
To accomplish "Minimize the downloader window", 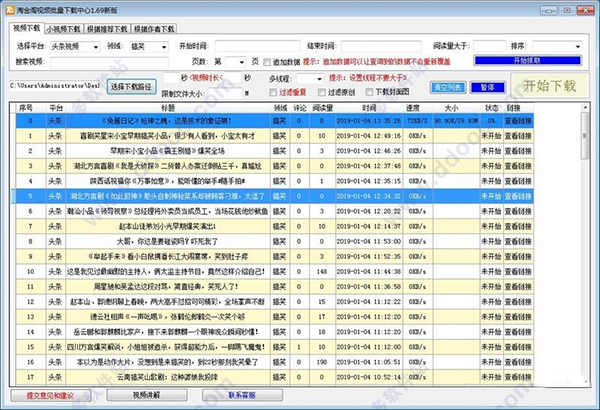I will tap(549, 10).
